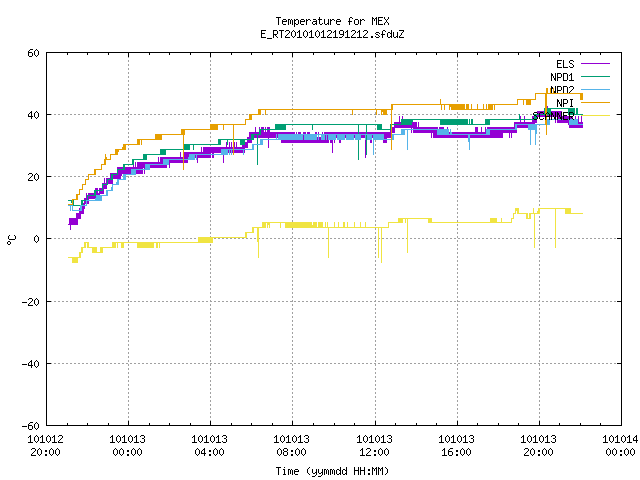Select the ELS legend label

(565, 64)
